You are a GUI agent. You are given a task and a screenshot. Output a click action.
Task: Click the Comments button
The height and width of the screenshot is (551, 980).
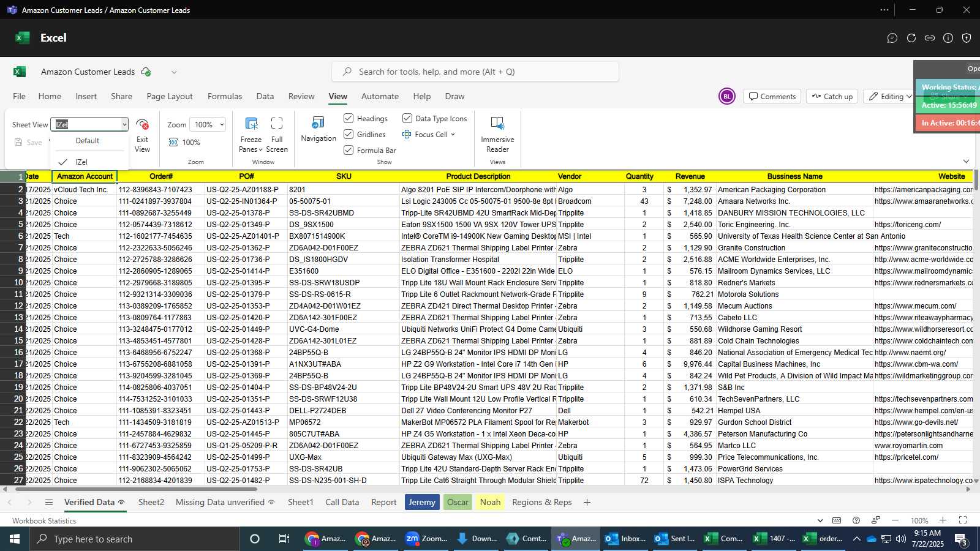point(772,96)
